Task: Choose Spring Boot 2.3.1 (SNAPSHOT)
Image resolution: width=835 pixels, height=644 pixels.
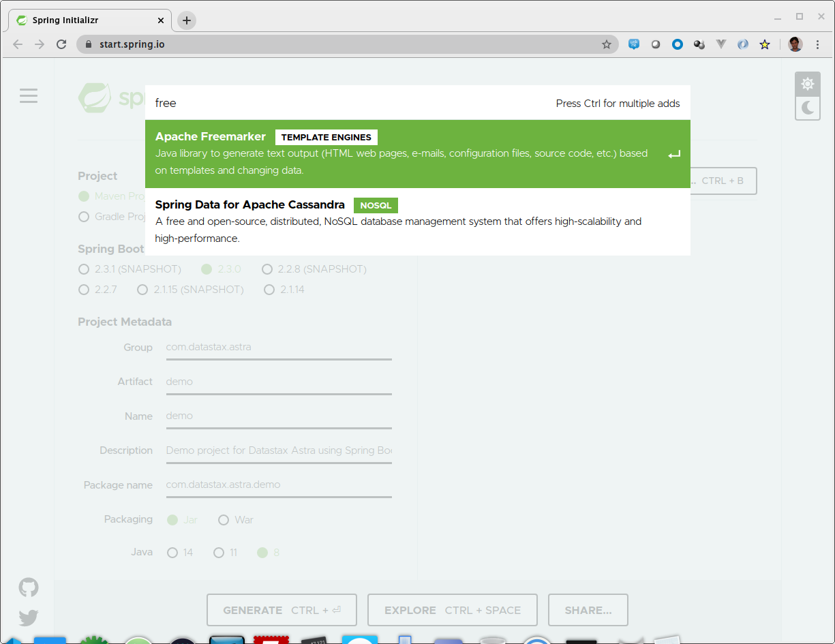Action: pos(84,269)
